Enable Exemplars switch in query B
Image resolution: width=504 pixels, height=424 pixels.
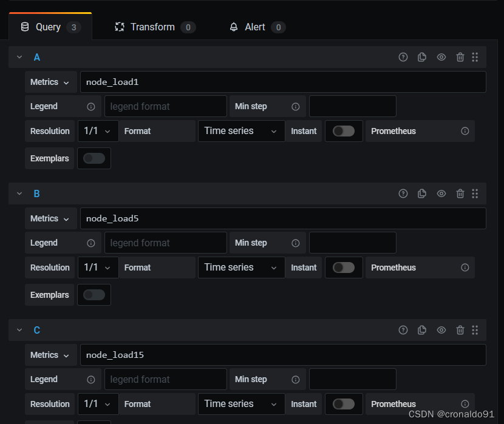(94, 295)
